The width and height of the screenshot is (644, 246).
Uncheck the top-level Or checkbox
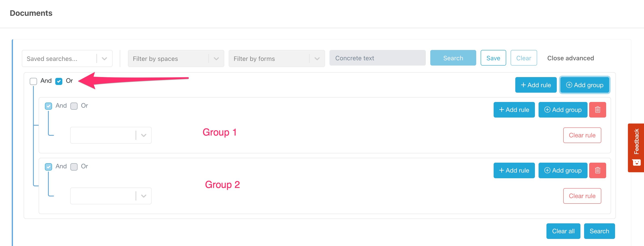tap(59, 81)
